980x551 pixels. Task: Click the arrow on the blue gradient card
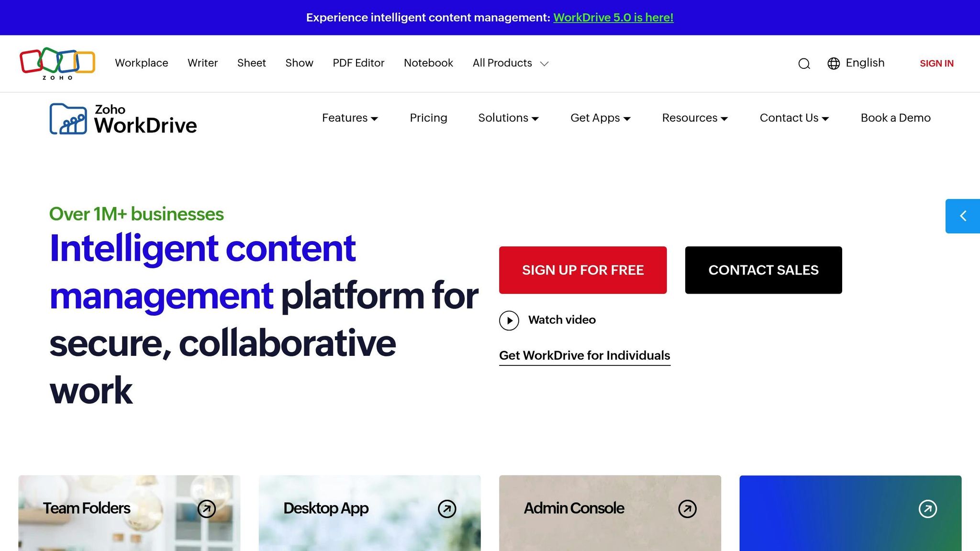tap(928, 509)
